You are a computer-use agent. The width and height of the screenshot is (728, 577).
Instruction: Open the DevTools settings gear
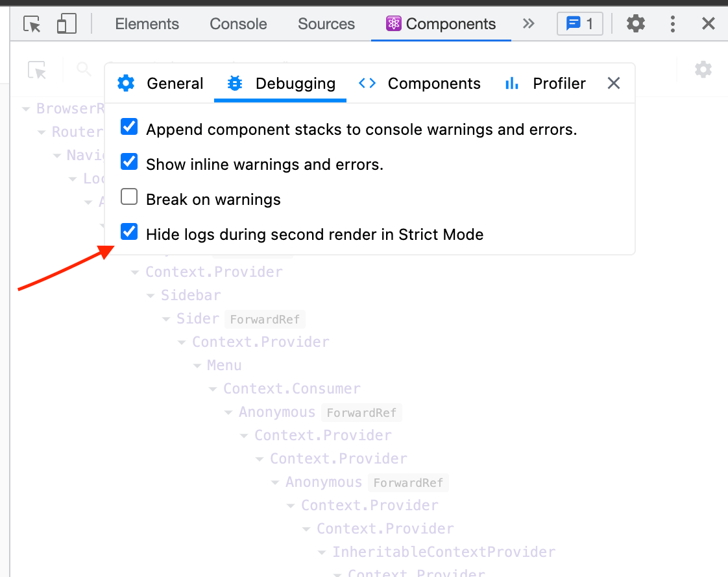click(635, 23)
